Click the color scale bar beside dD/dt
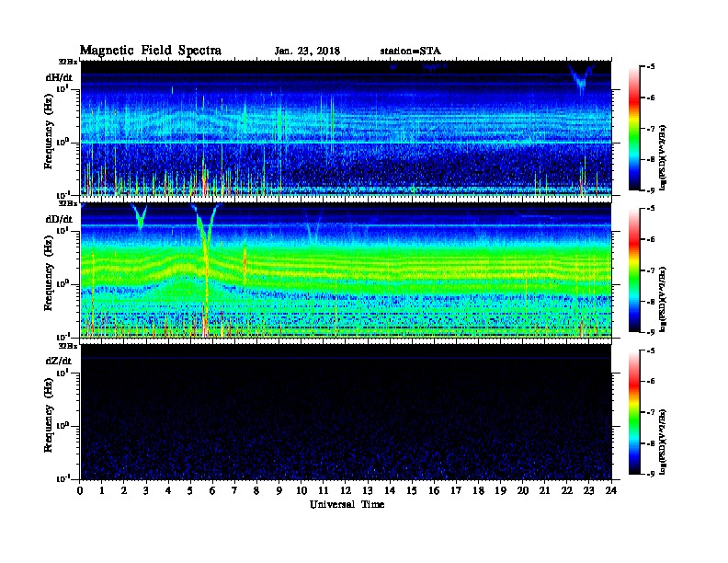Viewport: 728px width, 563px height. pos(633,270)
